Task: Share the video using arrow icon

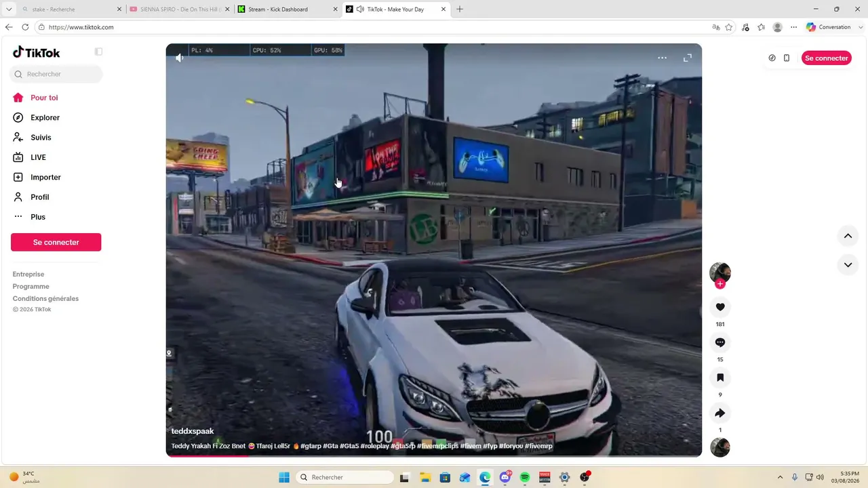Action: tap(720, 413)
